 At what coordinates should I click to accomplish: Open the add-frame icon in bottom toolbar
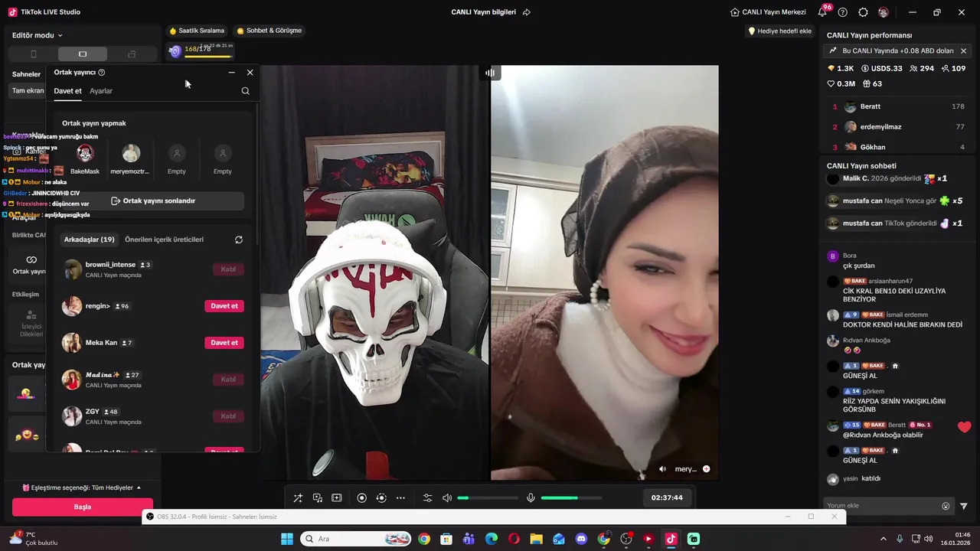coord(336,497)
